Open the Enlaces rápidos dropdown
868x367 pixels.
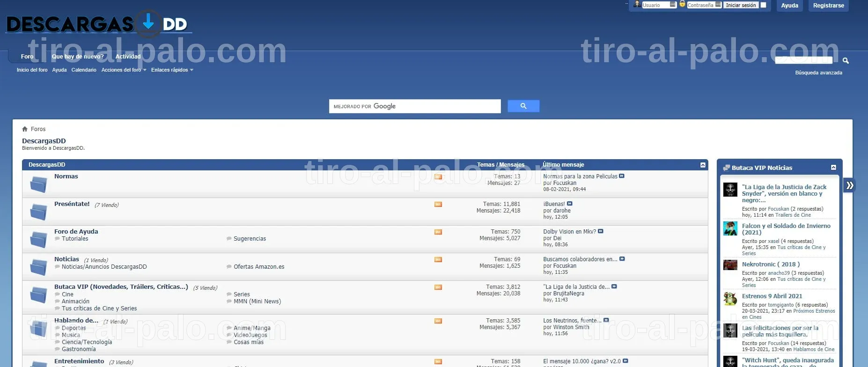[172, 70]
